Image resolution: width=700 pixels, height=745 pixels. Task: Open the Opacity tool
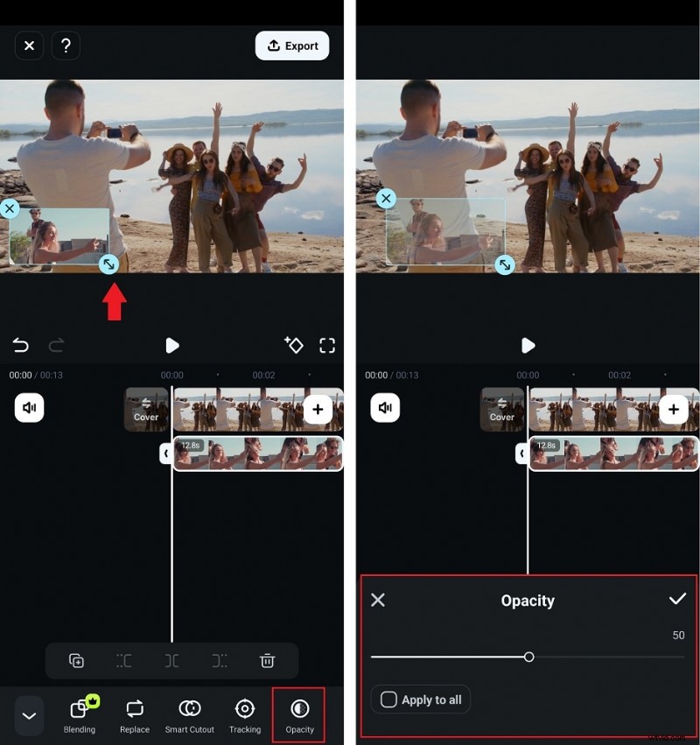(x=298, y=715)
